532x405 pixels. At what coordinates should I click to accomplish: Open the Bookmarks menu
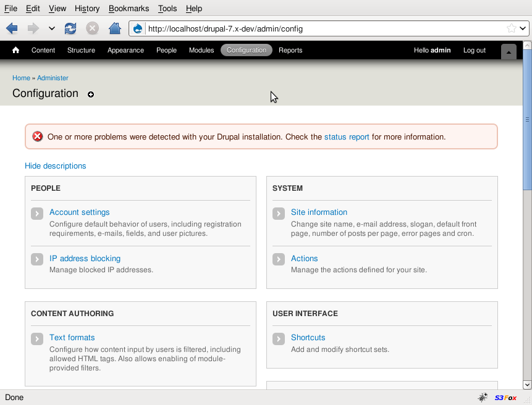pyautogui.click(x=129, y=9)
